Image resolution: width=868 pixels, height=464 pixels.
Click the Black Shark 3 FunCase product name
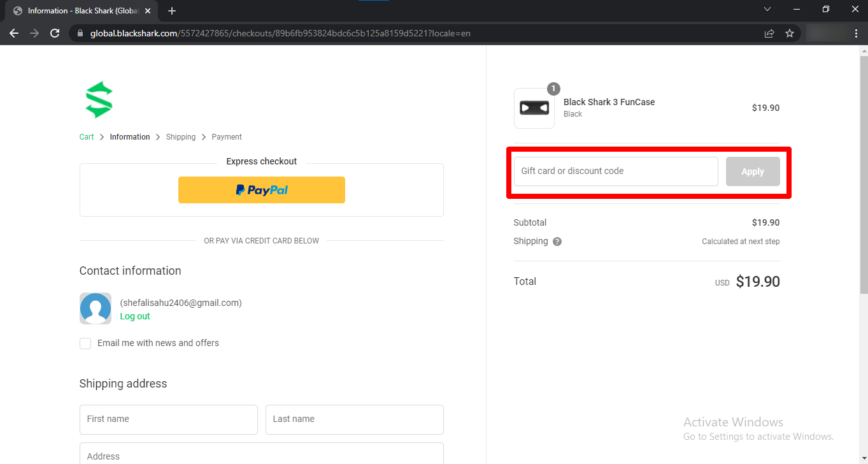pyautogui.click(x=609, y=102)
